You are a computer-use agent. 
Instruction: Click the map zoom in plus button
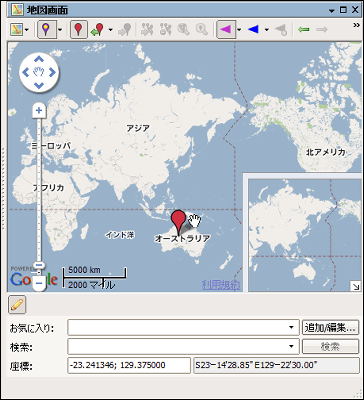click(39, 110)
